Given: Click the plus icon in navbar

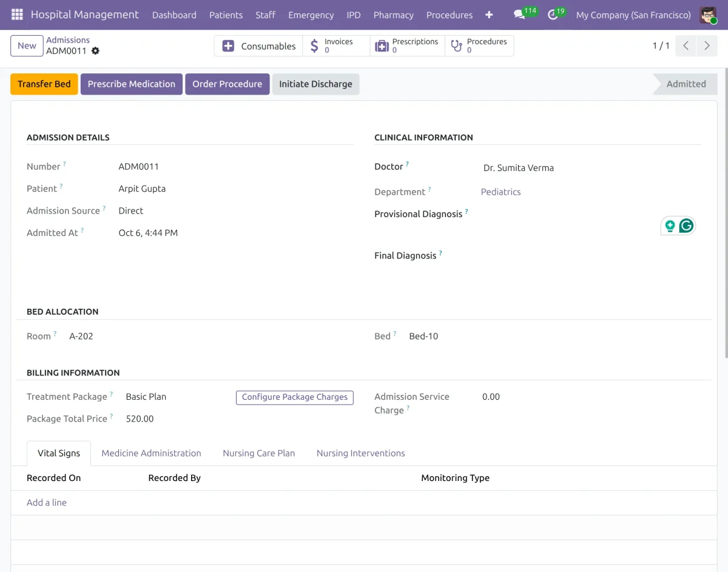Looking at the screenshot, I should [489, 15].
